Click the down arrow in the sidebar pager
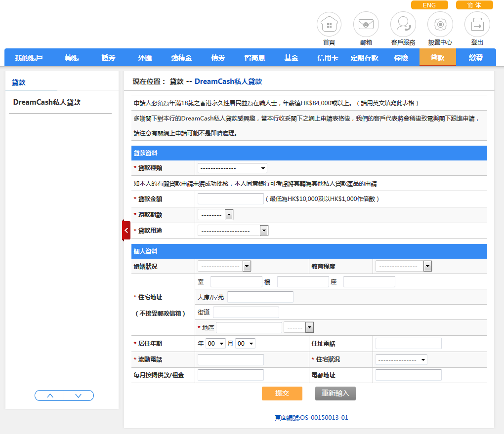Screen dimensions: 504x434 coord(79,395)
